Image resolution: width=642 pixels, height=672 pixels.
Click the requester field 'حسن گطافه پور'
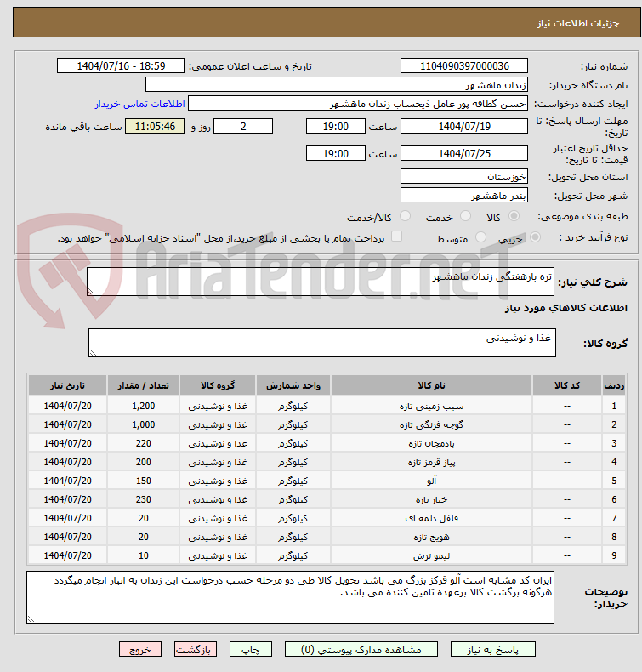coord(358,104)
